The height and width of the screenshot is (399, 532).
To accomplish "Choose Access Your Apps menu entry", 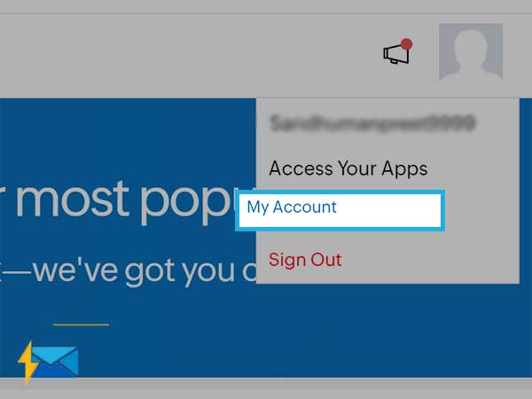I will click(348, 168).
